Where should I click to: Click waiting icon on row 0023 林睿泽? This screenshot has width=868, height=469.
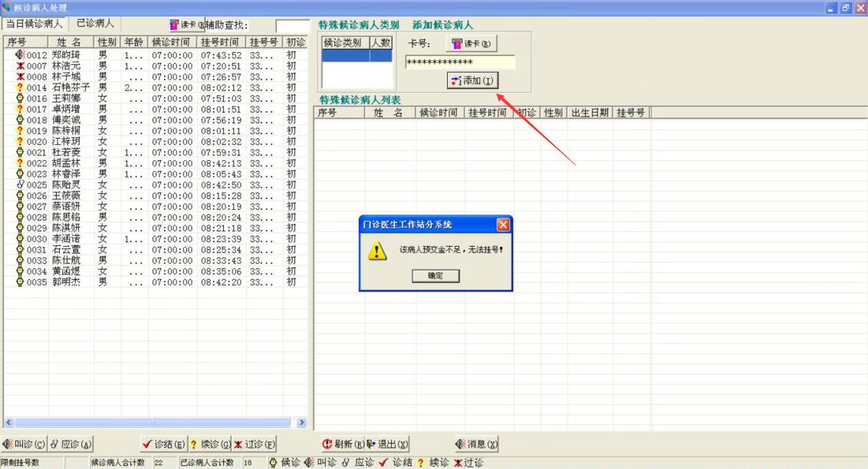(20, 174)
